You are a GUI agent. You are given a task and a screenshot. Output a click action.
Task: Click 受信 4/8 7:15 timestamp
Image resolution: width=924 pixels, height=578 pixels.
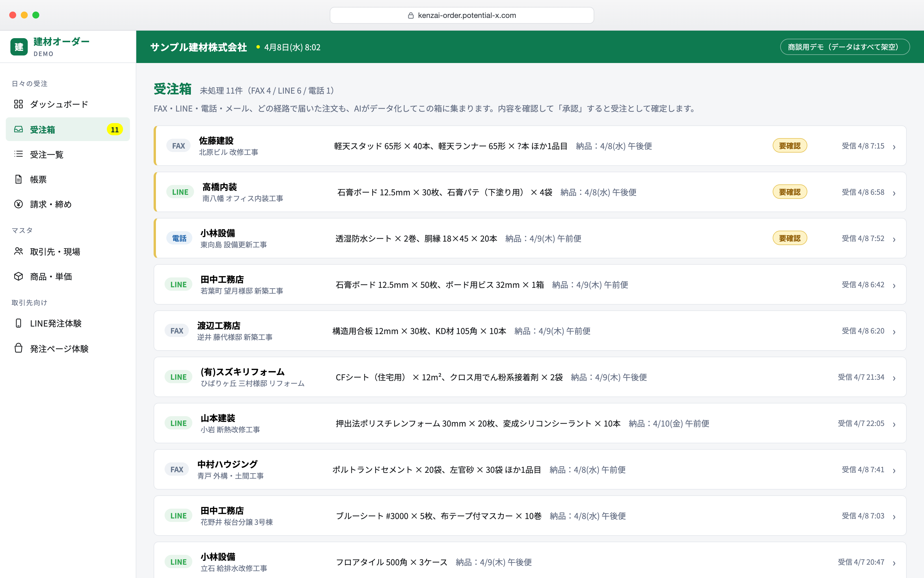coord(863,146)
